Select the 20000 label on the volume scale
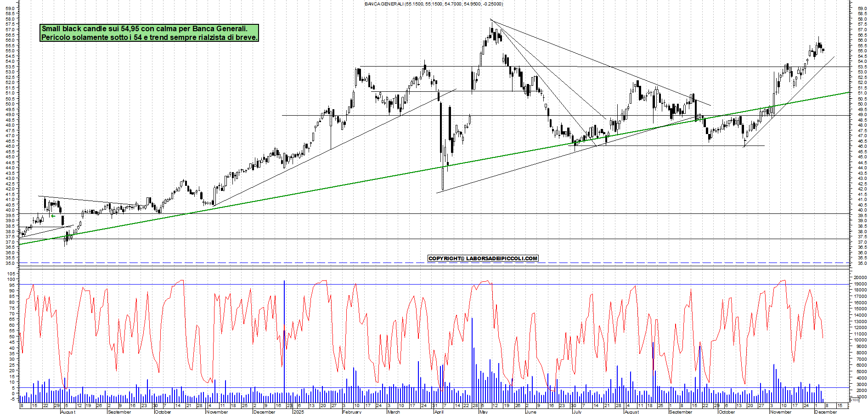This screenshot has height=414, width=868. (860, 278)
